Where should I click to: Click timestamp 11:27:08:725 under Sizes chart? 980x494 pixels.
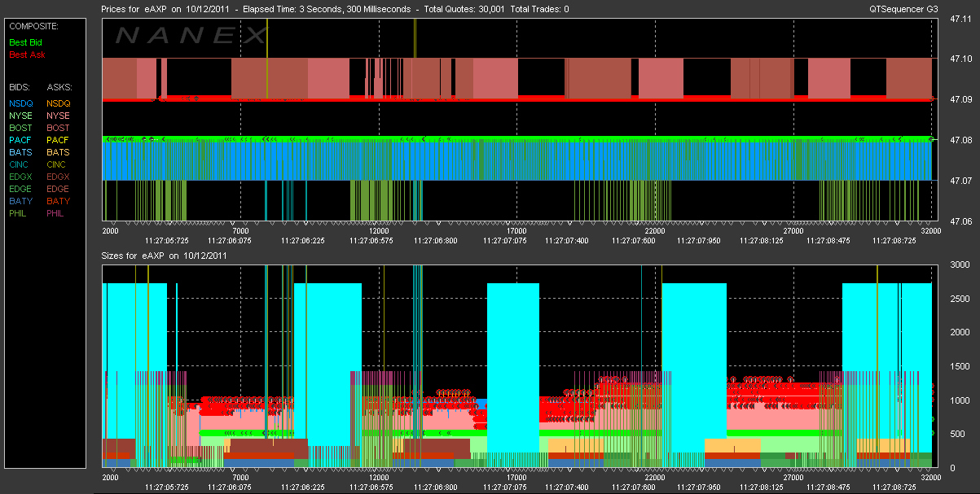pyautogui.click(x=896, y=487)
